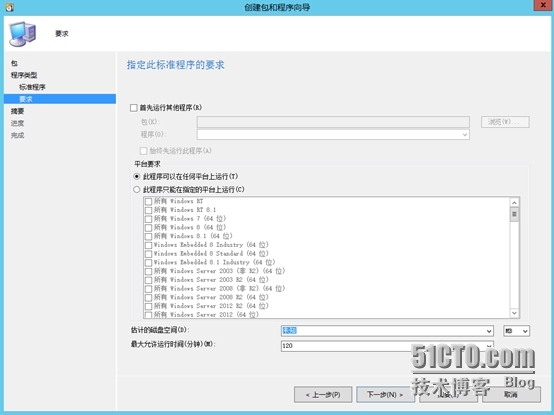This screenshot has height=415, width=554.
Task: Check Windows Server 2003 (非 R2) (64 位)
Action: pos(149,271)
